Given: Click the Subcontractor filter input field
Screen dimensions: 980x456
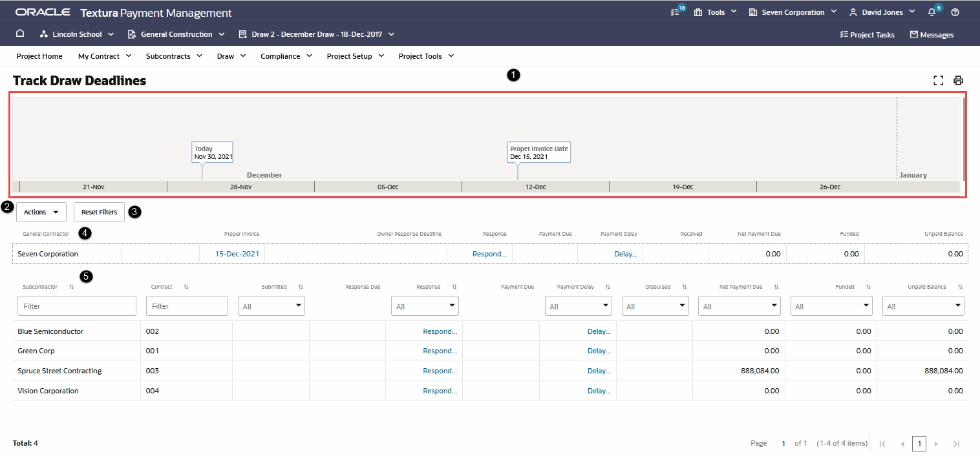Looking at the screenshot, I should point(77,306).
